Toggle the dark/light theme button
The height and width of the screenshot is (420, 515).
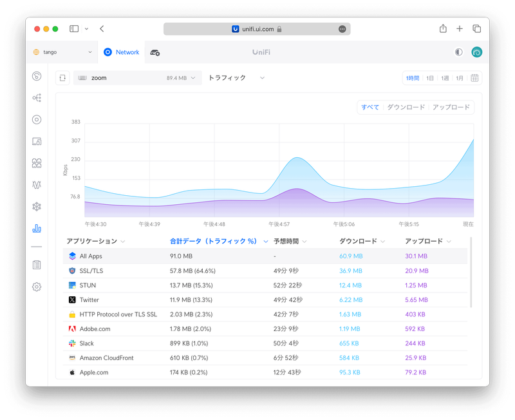[x=458, y=52]
